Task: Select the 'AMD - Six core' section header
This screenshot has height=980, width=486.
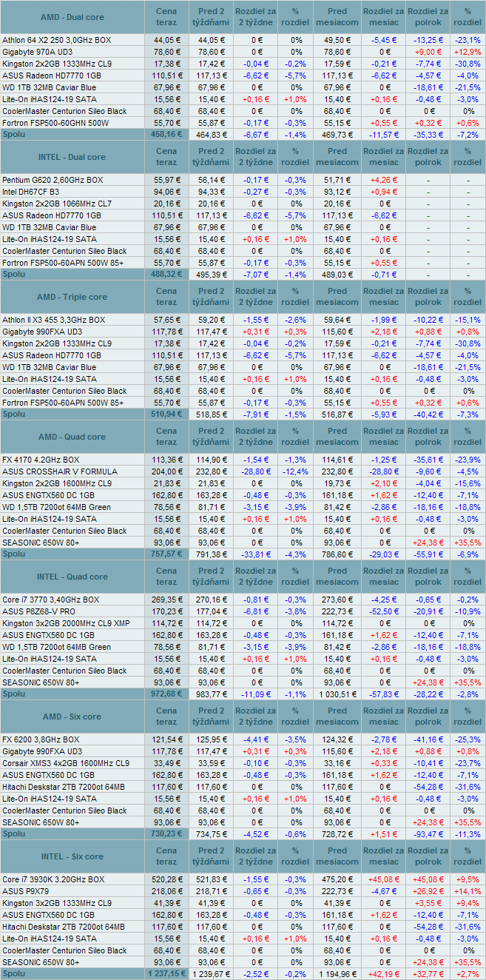Action: pos(72,716)
